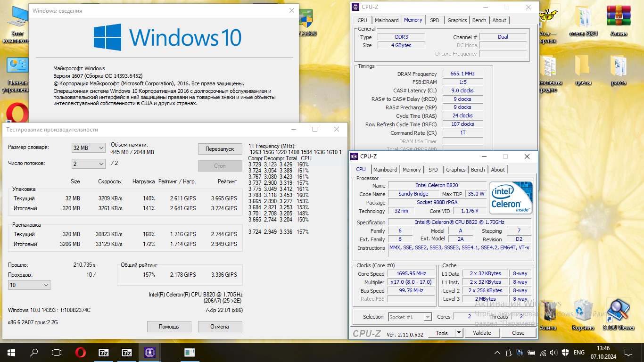Open Wi-Fi network tray icon

(x=543, y=352)
